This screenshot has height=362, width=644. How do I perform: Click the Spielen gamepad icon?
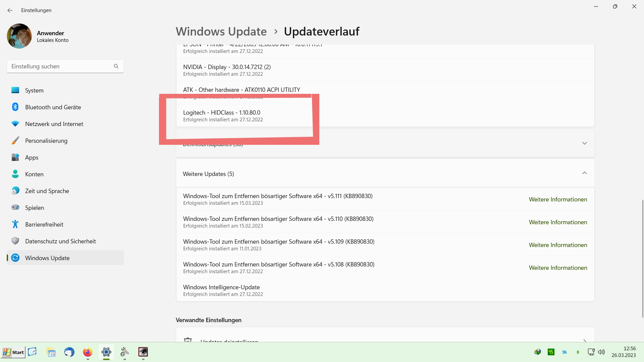point(15,207)
